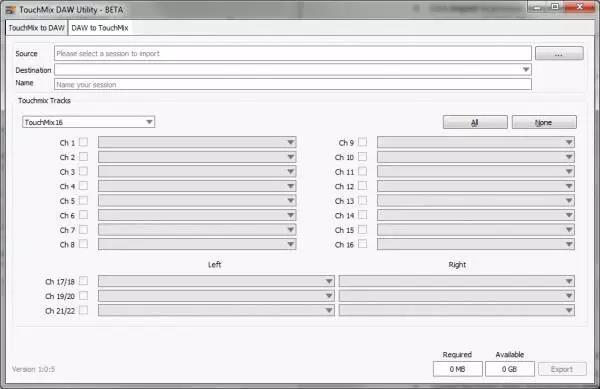Open the Ch 17/18 Left track dropdown
Screen dimensions: 600x389
pyautogui.click(x=216, y=281)
